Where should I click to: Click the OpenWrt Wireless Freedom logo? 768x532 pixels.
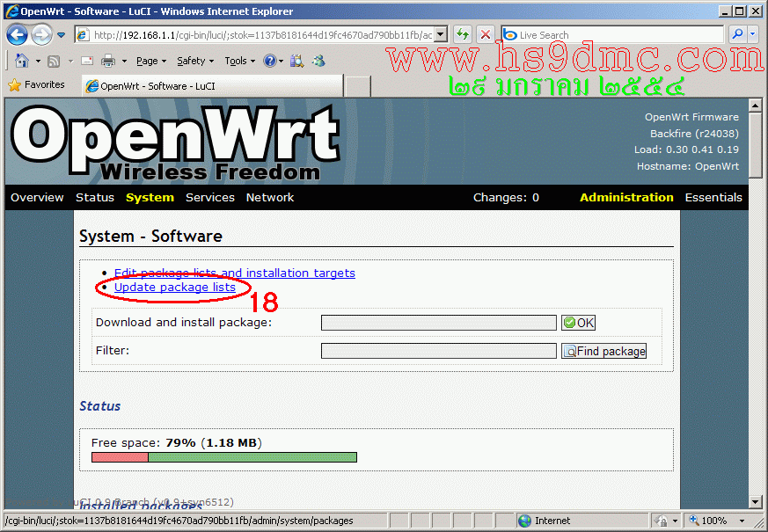[x=175, y=143]
